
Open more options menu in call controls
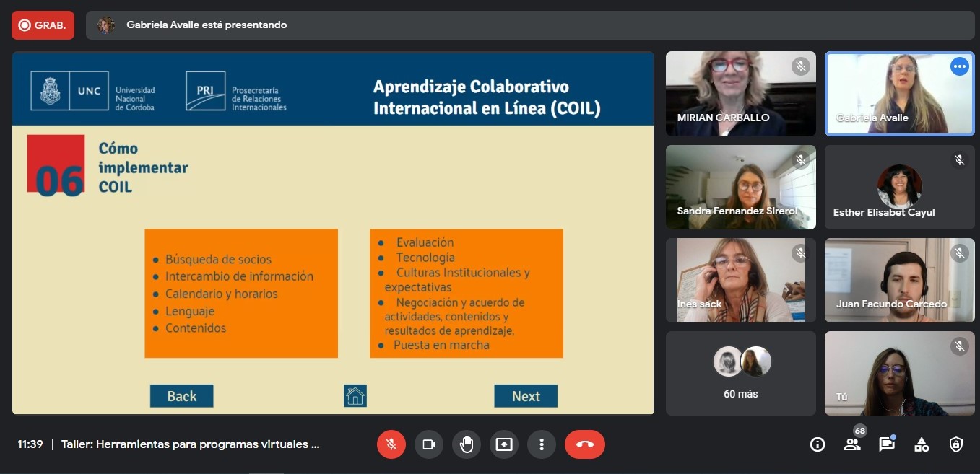(x=542, y=444)
